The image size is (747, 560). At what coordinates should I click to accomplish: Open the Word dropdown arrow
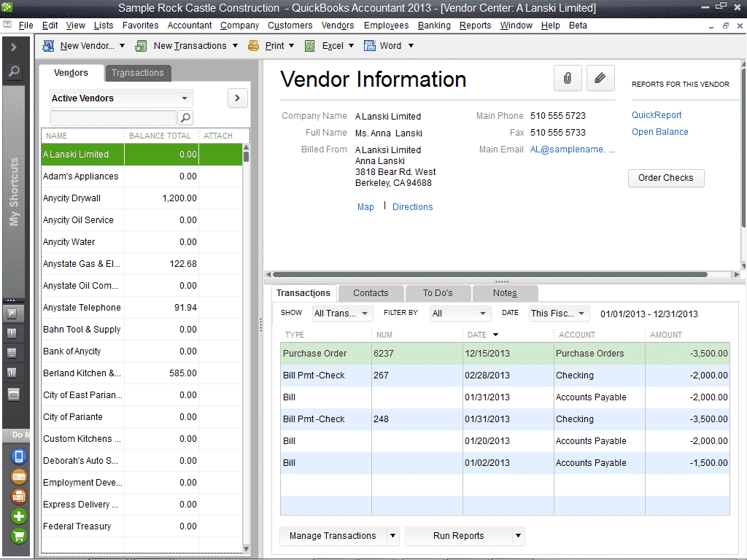(x=411, y=46)
